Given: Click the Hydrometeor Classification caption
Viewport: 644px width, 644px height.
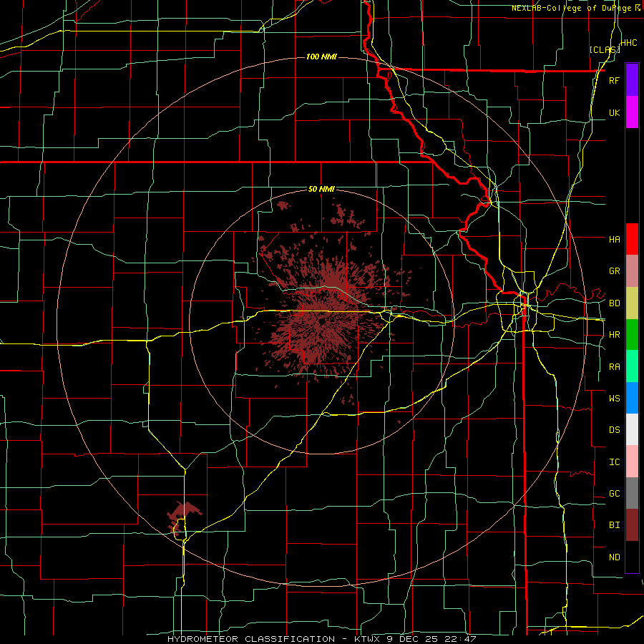Looking at the screenshot, I should click(x=251, y=639).
